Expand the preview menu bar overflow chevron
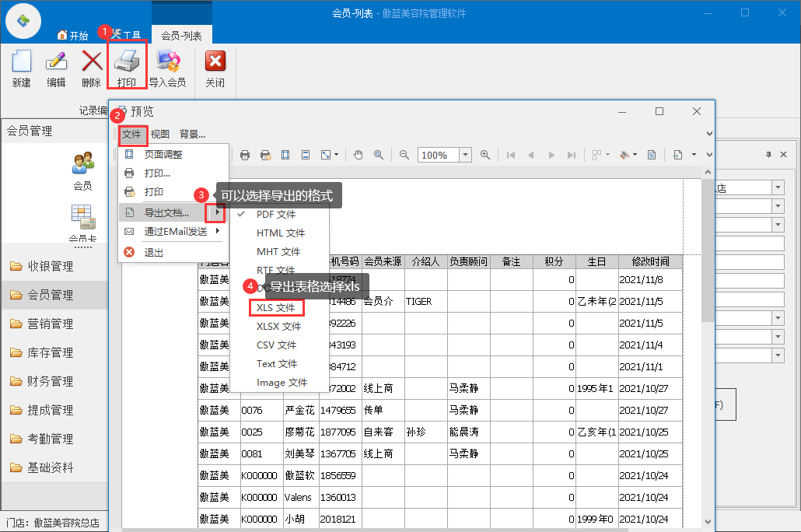The height and width of the screenshot is (532, 801). [709, 134]
